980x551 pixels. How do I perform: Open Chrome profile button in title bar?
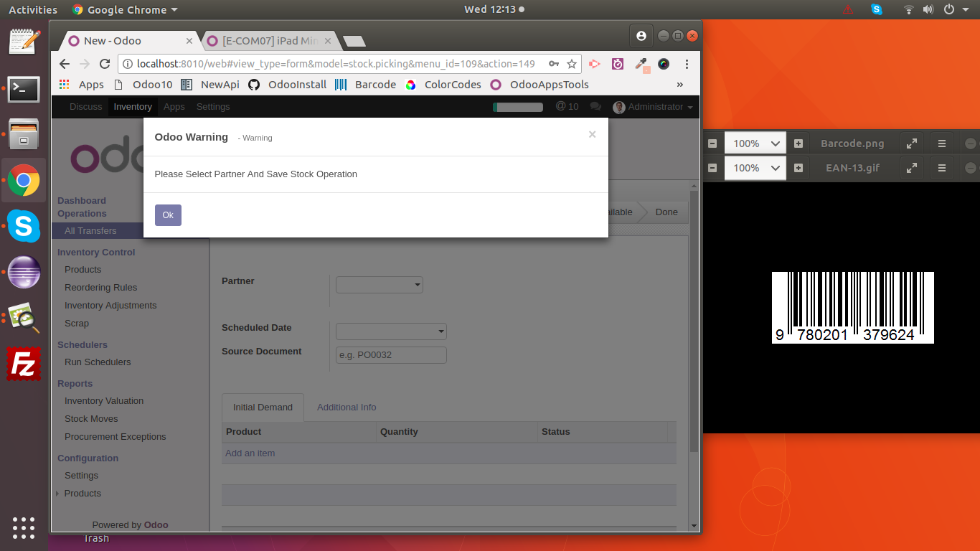pos(641,35)
